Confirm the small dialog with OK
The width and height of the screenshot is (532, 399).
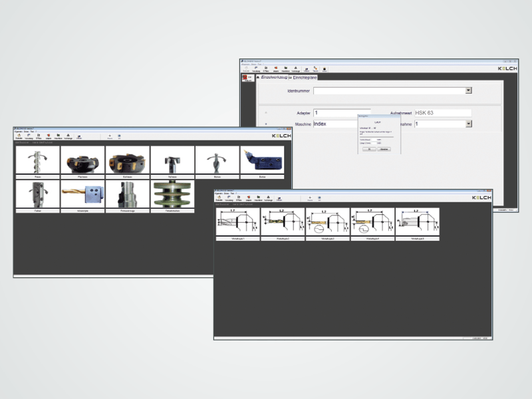point(369,149)
